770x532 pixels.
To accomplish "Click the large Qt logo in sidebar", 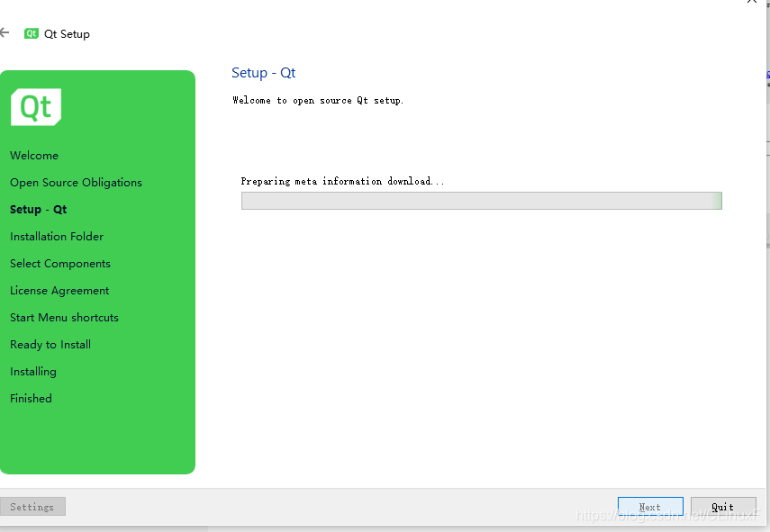I will [x=36, y=107].
